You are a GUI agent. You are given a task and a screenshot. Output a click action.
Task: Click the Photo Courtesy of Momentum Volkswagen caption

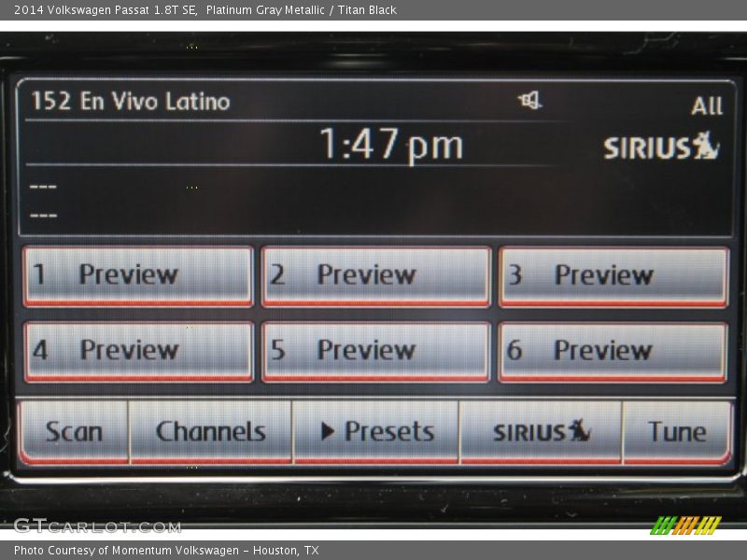click(x=166, y=551)
